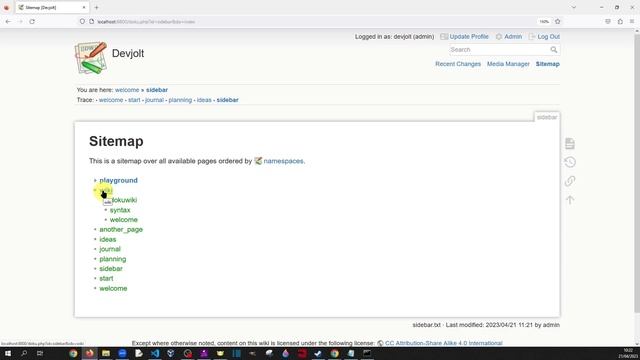The height and width of the screenshot is (360, 640).
Task: Reload the page with browser refresh icon
Action: tap(32, 22)
